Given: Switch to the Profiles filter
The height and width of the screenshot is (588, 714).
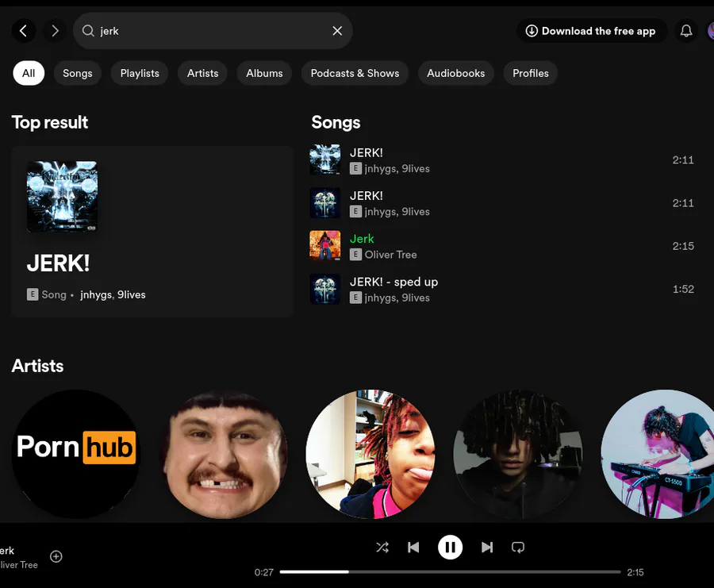Looking at the screenshot, I should coord(531,73).
